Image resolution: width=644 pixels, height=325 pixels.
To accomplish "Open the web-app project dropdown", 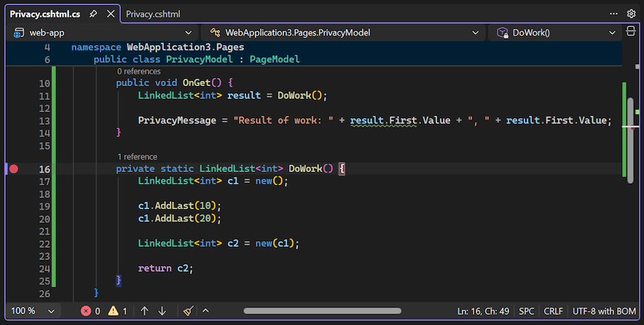I will 102,33.
